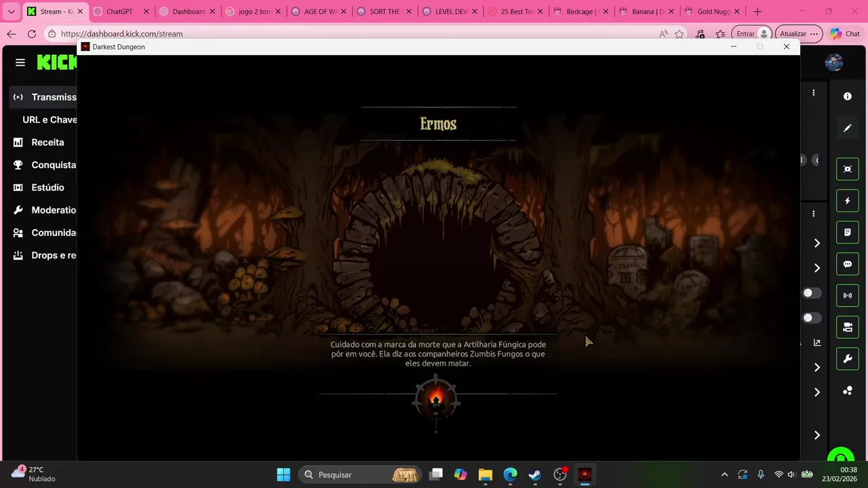The image size is (868, 488).
Task: Open the Windows Start menu
Action: [283, 474]
